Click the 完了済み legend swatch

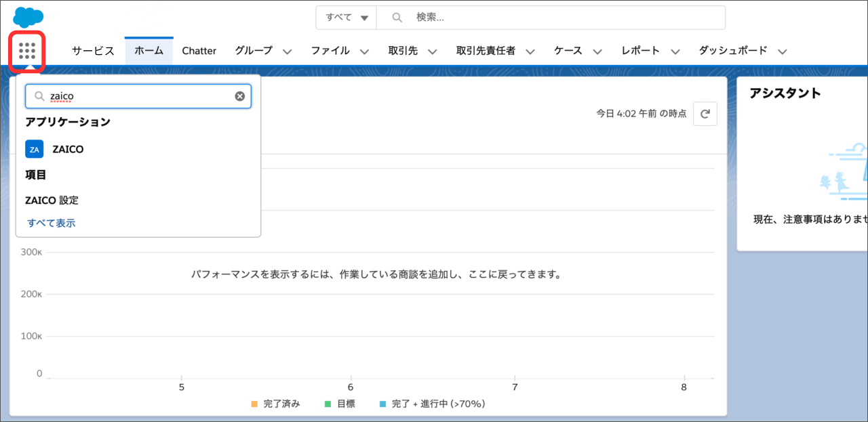click(254, 404)
